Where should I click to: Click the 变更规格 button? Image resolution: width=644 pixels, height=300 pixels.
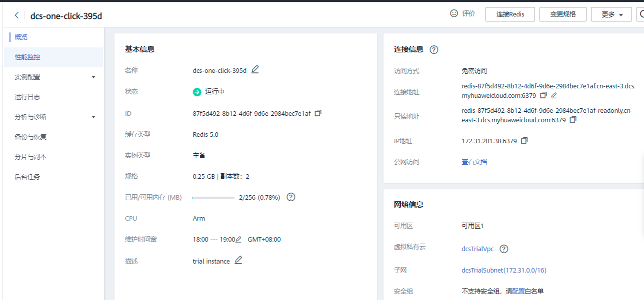click(x=562, y=14)
